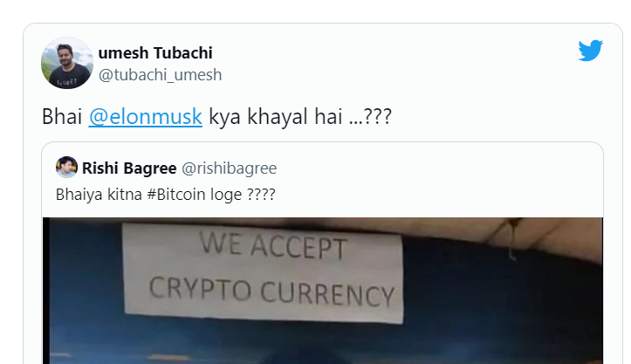Screen dimensions: 631x364
Task: Click Rishi Bagree's small avatar
Action: point(66,167)
